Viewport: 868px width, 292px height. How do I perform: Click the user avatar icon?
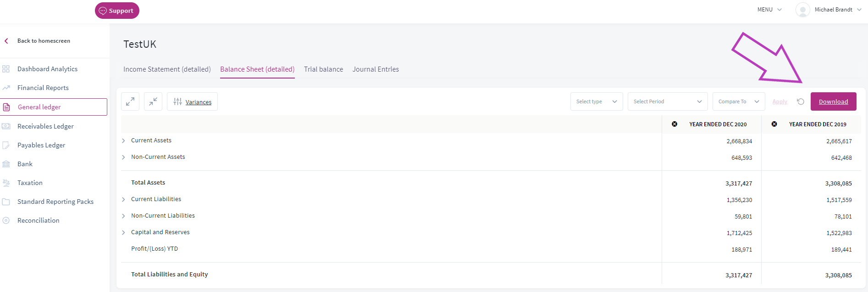click(802, 10)
